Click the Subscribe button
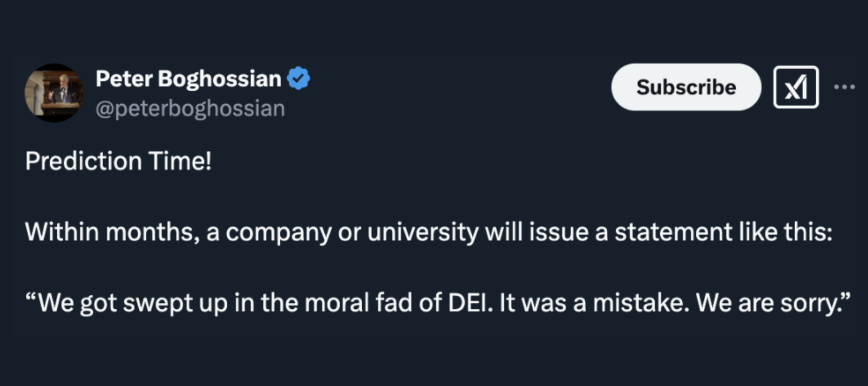The height and width of the screenshot is (386, 868). (686, 87)
